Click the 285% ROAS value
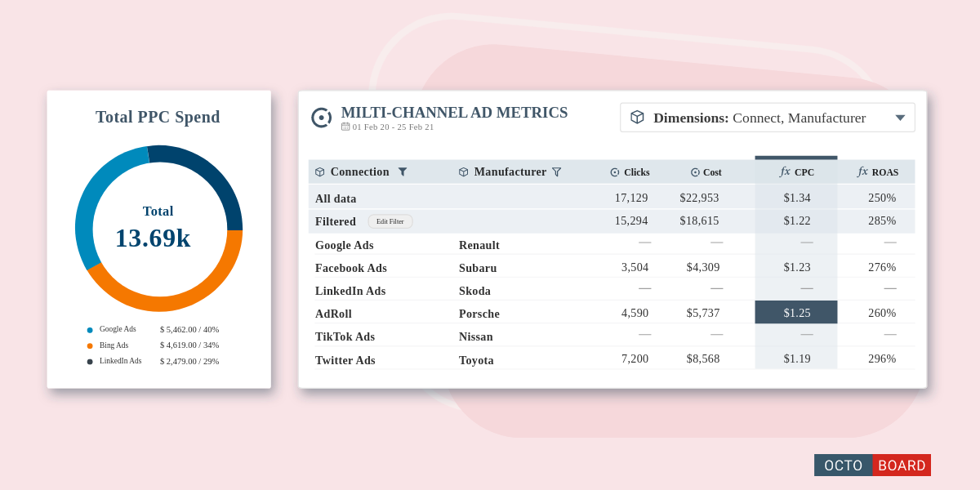The width and height of the screenshot is (980, 490). click(882, 220)
